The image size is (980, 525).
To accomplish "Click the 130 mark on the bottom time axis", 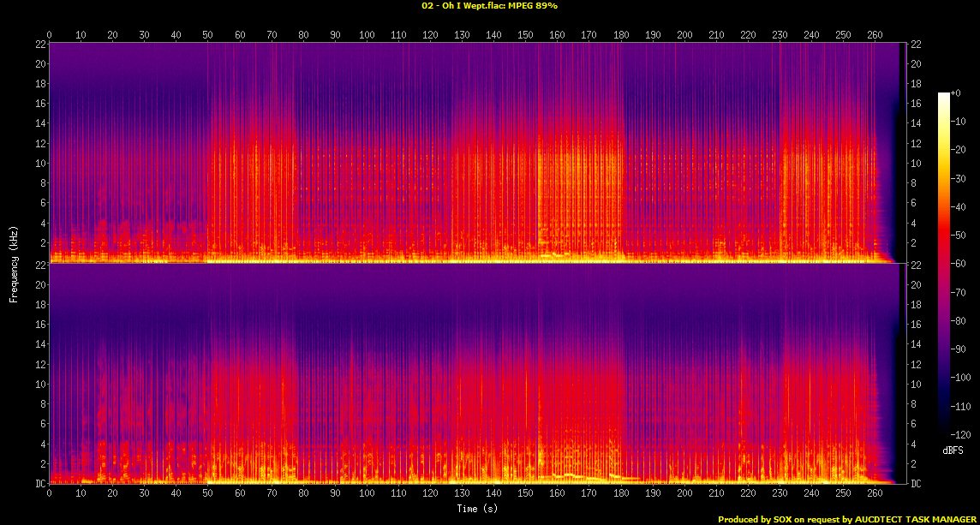I will pyautogui.click(x=462, y=494).
